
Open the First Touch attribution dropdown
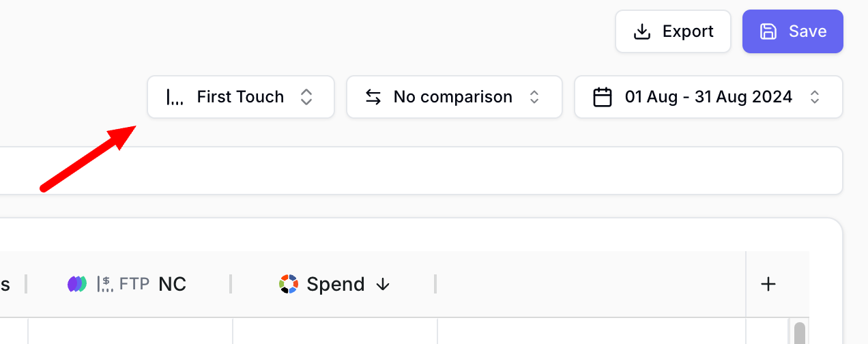coord(241,97)
